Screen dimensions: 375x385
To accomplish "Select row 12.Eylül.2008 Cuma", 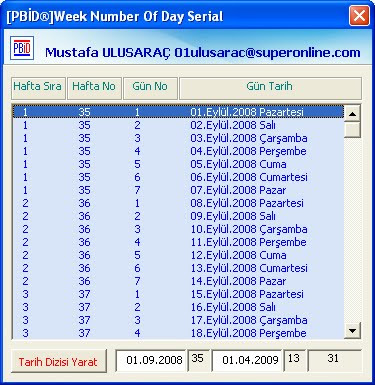I will coord(178,255).
